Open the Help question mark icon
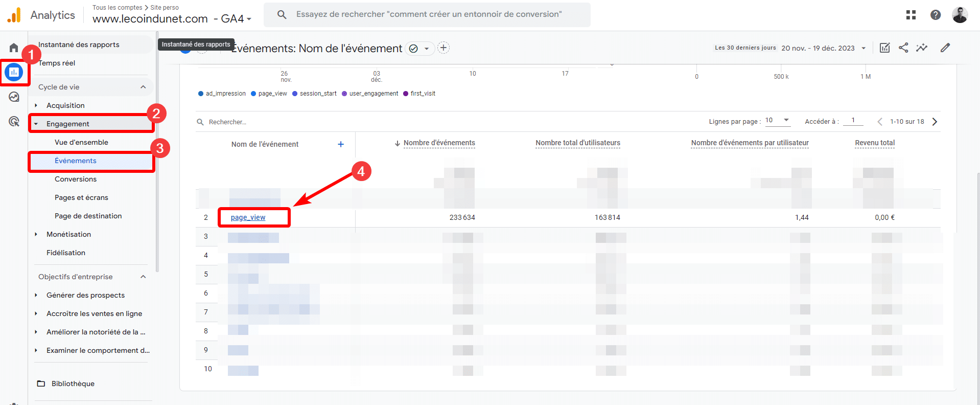980x405 pixels. (935, 15)
